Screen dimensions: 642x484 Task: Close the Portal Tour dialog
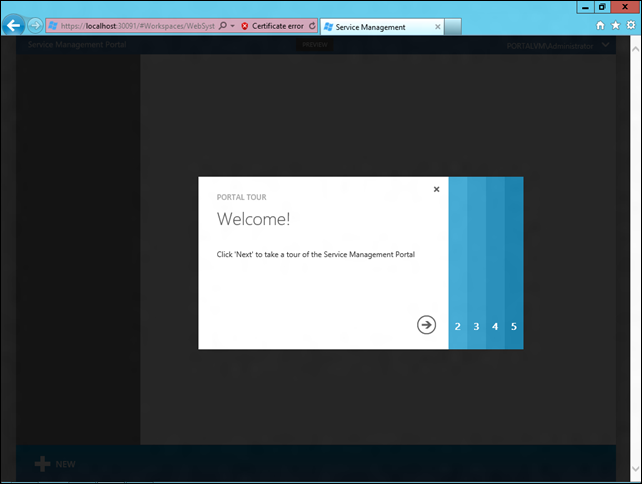click(436, 189)
